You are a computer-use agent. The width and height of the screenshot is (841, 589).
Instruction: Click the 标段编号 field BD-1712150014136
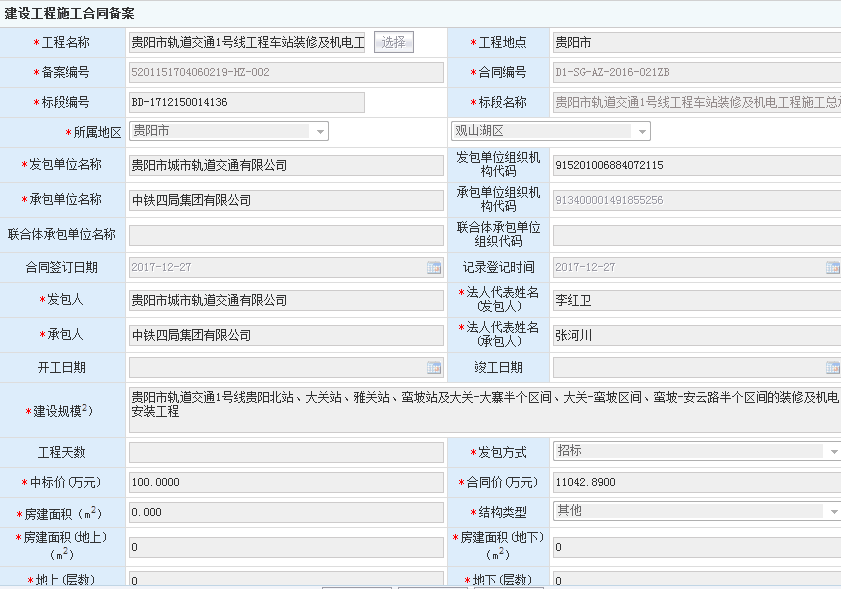point(247,103)
